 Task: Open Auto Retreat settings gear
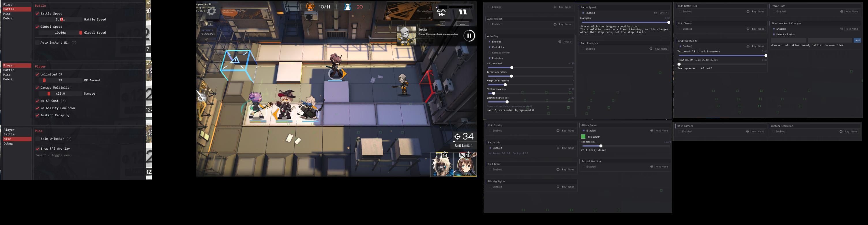[x=555, y=25]
